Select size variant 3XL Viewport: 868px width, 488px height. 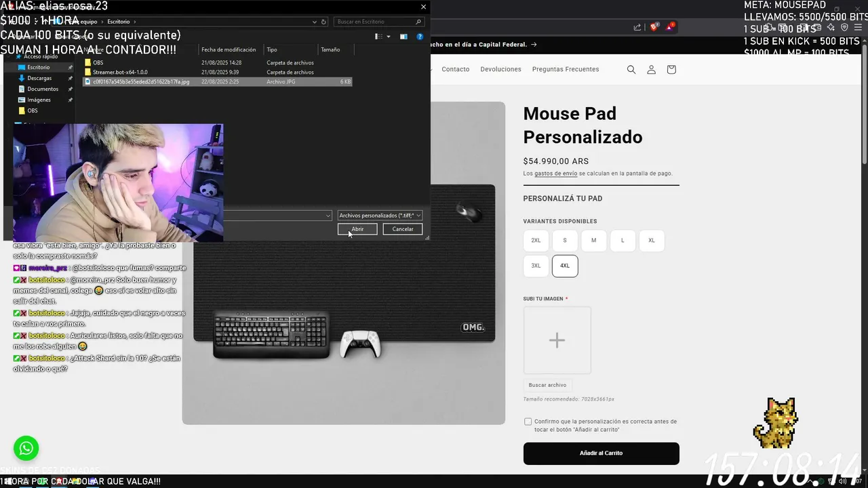(536, 266)
